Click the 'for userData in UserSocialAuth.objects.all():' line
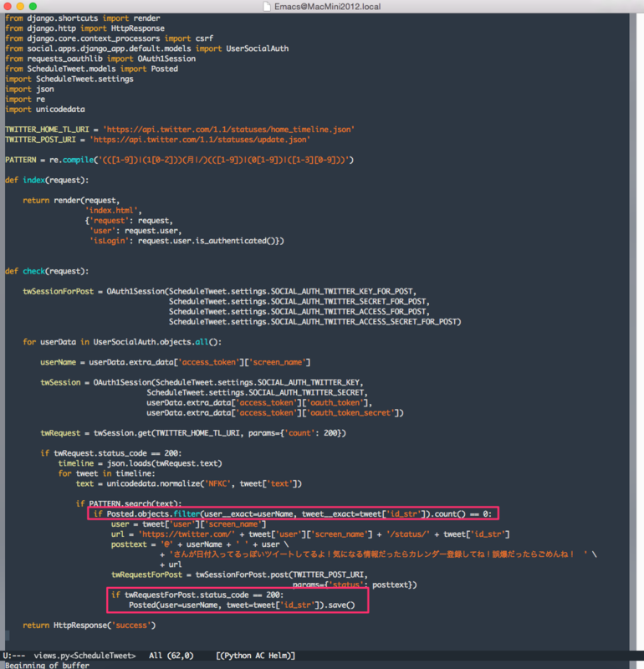This screenshot has height=669, width=644. pyautogui.click(x=122, y=342)
